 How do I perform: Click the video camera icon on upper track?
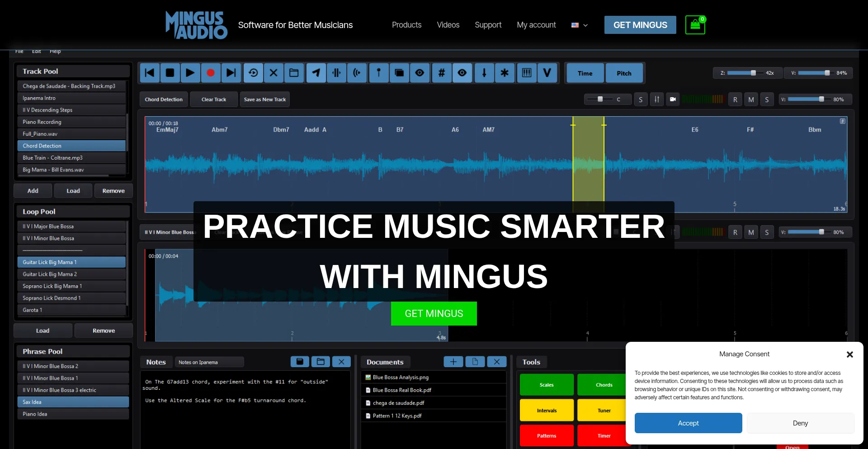click(x=673, y=99)
